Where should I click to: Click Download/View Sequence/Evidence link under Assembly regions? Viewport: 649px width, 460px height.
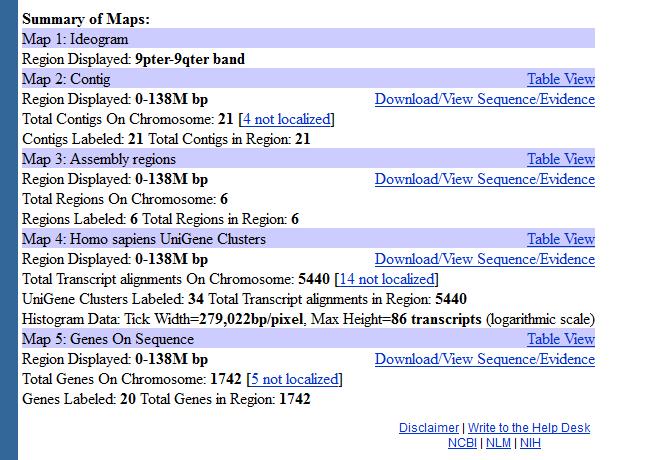[485, 179]
